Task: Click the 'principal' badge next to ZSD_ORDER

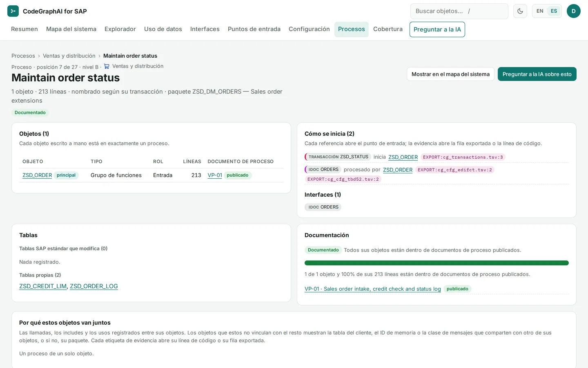Action: (66, 175)
